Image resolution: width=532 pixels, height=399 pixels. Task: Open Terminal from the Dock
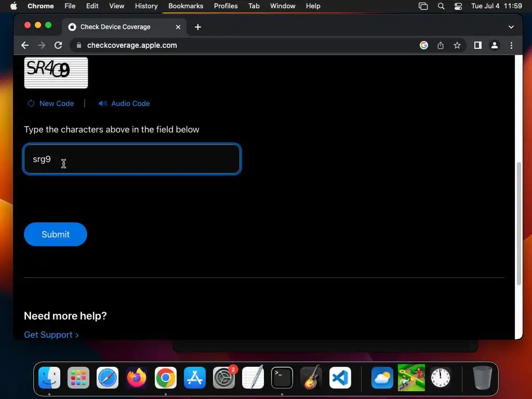click(x=282, y=378)
